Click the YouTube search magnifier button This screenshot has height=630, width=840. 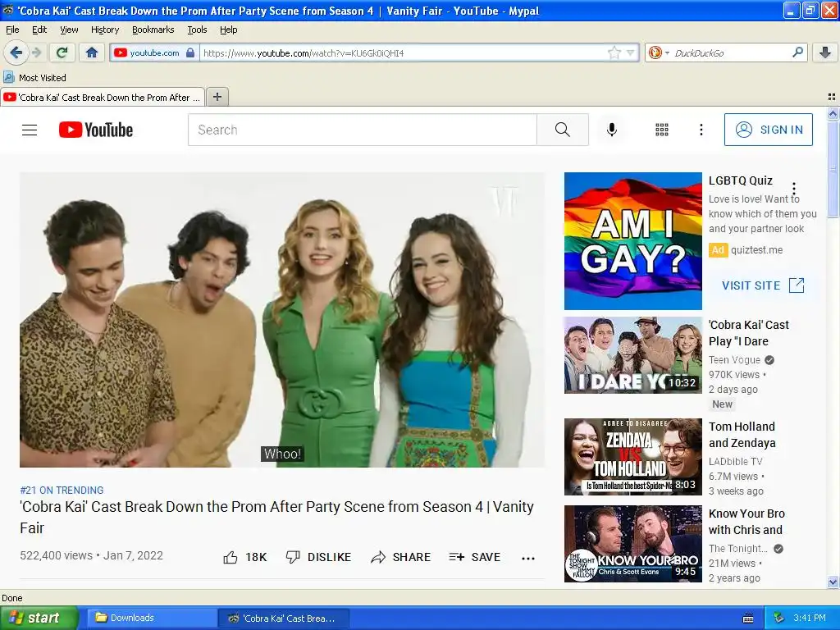563,130
